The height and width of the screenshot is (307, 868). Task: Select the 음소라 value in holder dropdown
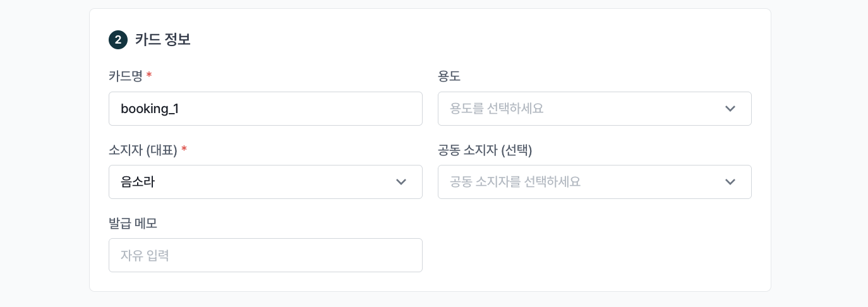(138, 182)
